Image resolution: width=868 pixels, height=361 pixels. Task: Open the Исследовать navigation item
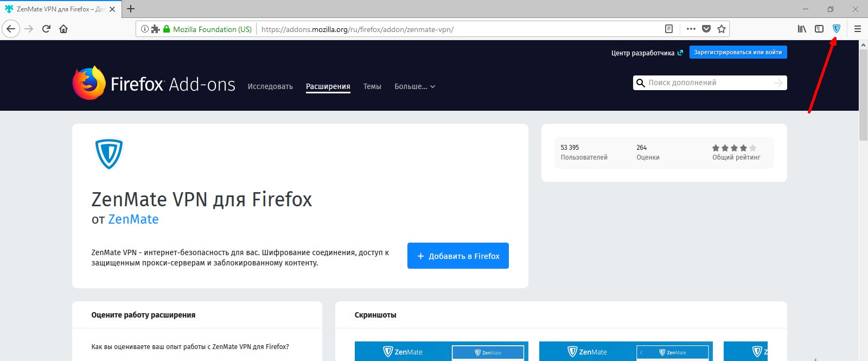(270, 86)
